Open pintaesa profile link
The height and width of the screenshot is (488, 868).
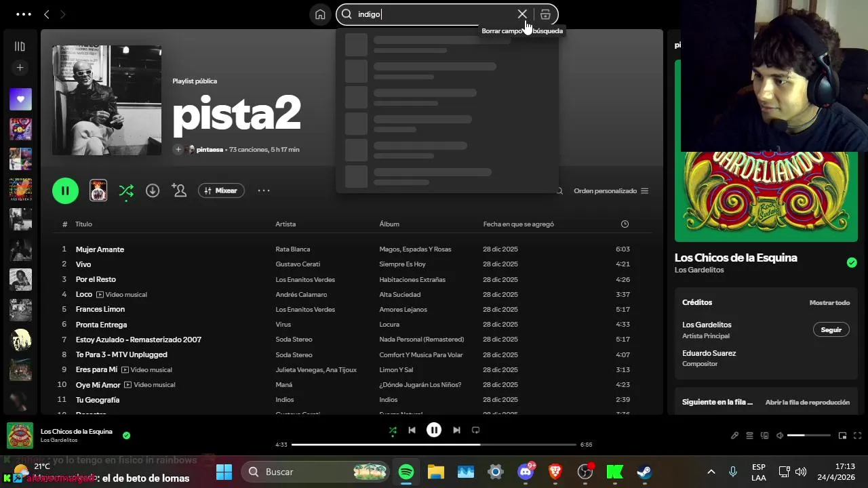click(210, 150)
